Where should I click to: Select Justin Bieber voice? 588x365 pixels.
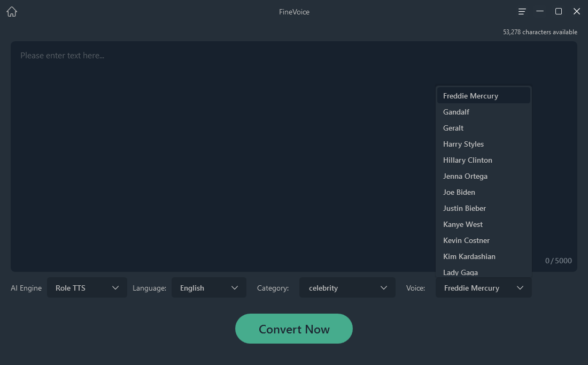pos(483,208)
